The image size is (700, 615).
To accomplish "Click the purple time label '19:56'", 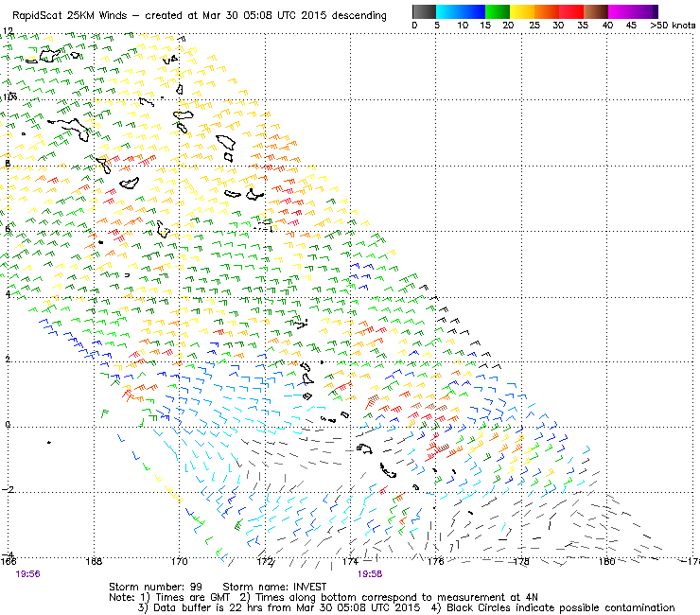I will click(x=27, y=574).
